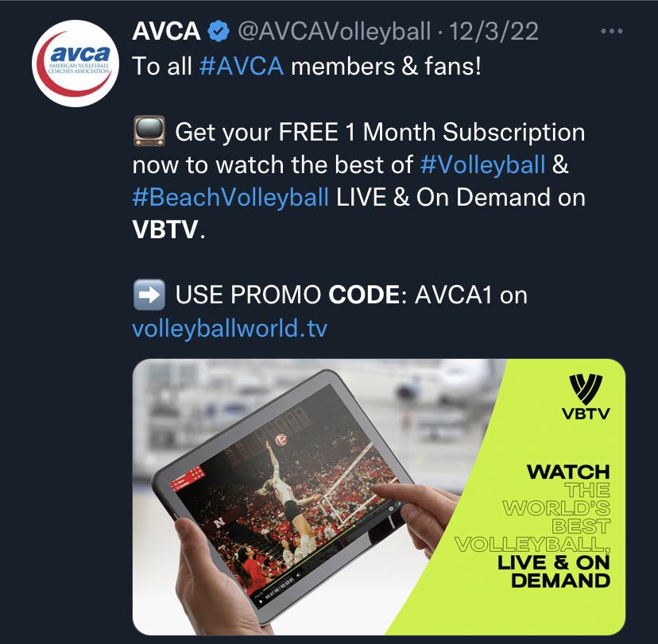Click the settings gear on tablet video
658x644 pixels.
click(x=391, y=508)
